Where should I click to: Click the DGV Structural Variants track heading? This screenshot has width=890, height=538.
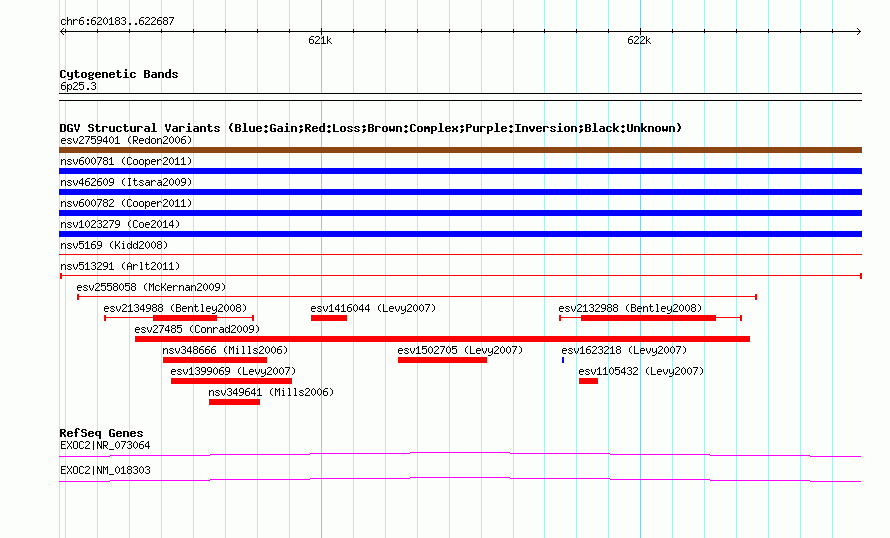click(371, 128)
